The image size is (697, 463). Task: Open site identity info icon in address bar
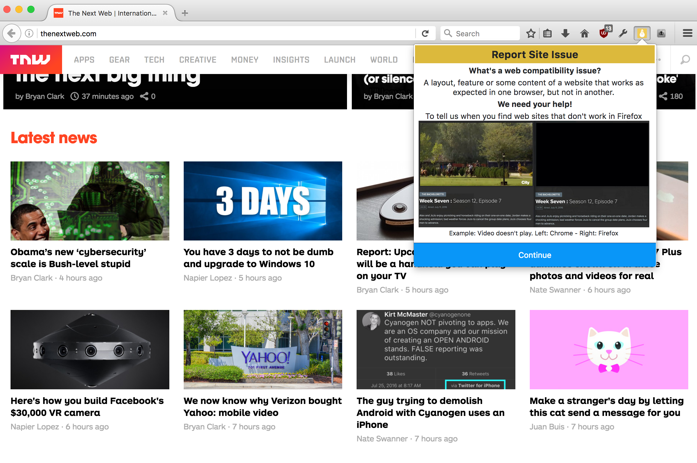pos(29,33)
